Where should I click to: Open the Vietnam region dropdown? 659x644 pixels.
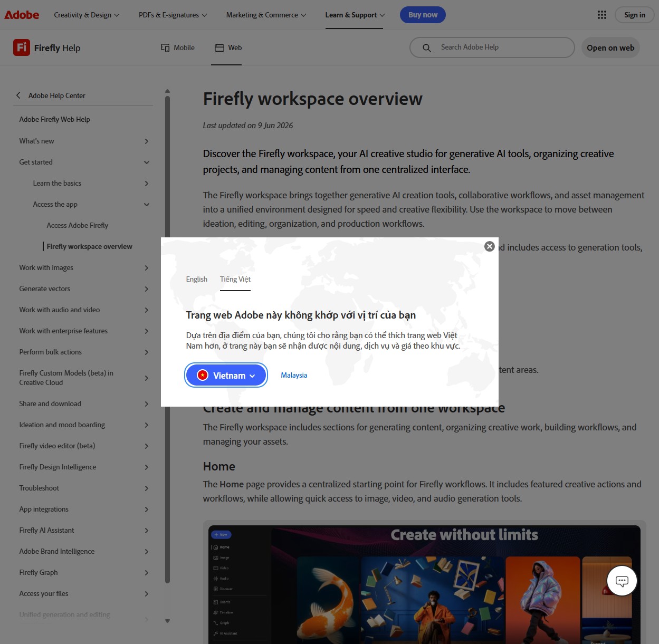click(226, 375)
